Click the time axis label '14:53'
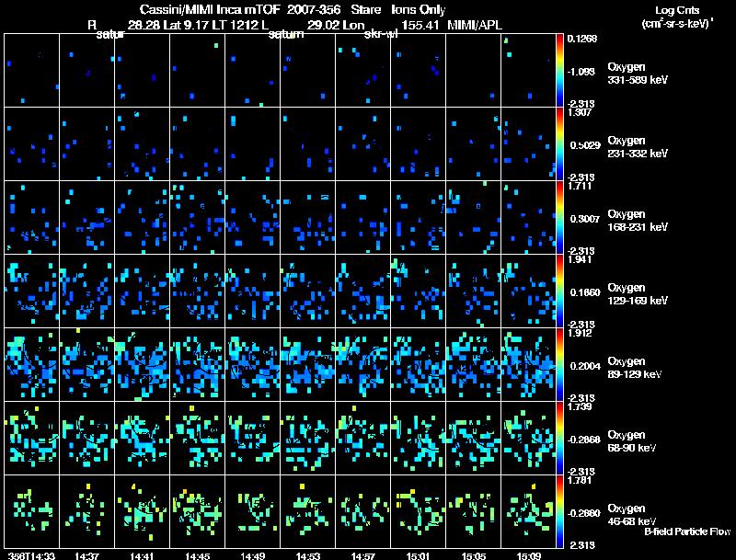The image size is (736, 560). click(308, 555)
